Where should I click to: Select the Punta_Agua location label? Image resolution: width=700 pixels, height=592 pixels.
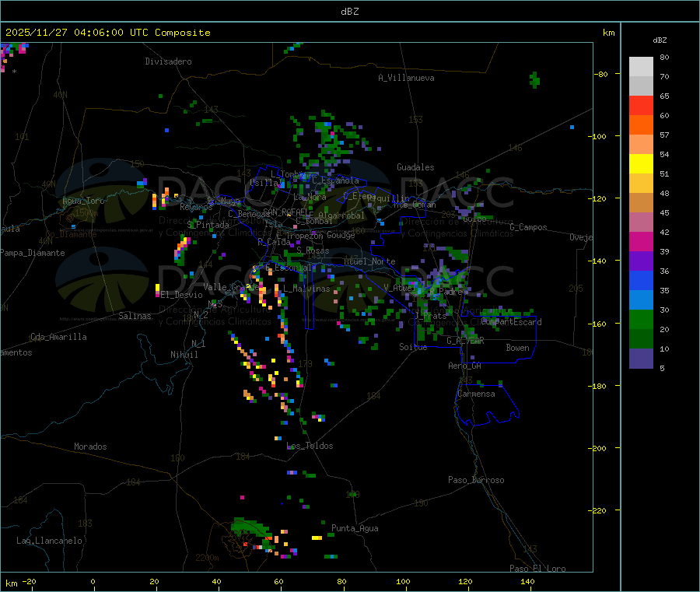coord(355,528)
